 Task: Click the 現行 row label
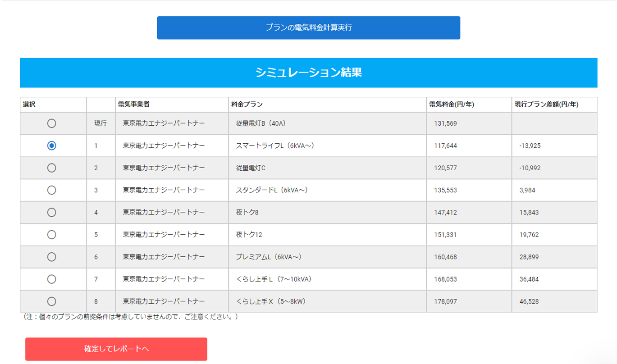[x=101, y=123]
